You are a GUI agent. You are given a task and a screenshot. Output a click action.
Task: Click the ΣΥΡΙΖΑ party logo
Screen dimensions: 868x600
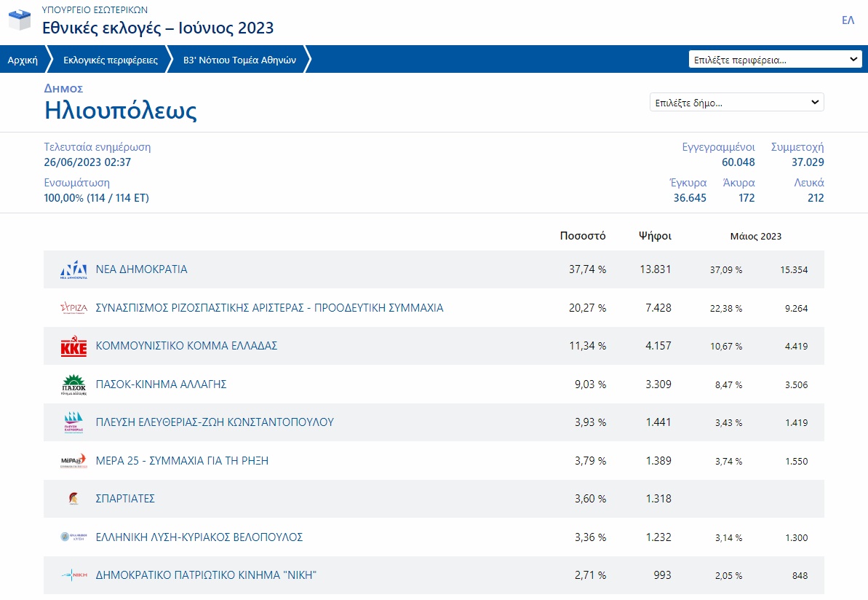73,308
